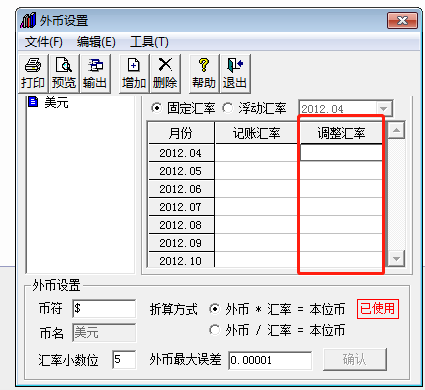Open the 工具(T) menu

(x=149, y=42)
